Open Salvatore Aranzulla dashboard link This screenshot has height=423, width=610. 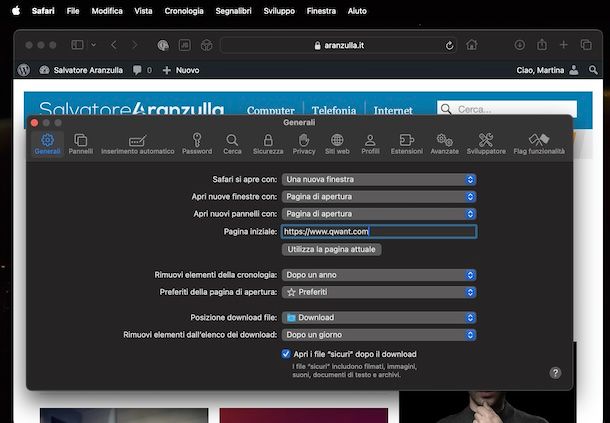tap(81, 70)
